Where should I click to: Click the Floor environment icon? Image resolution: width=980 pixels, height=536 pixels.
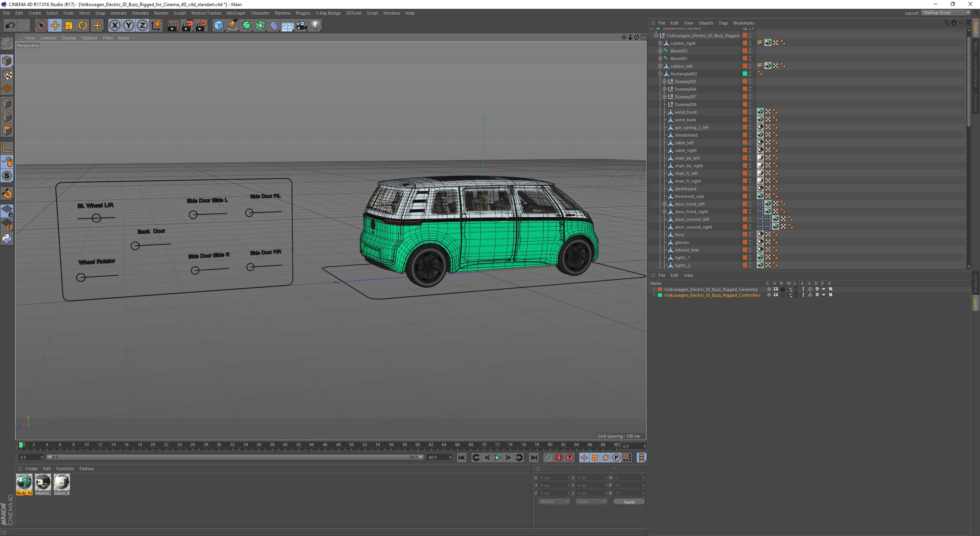[288, 25]
